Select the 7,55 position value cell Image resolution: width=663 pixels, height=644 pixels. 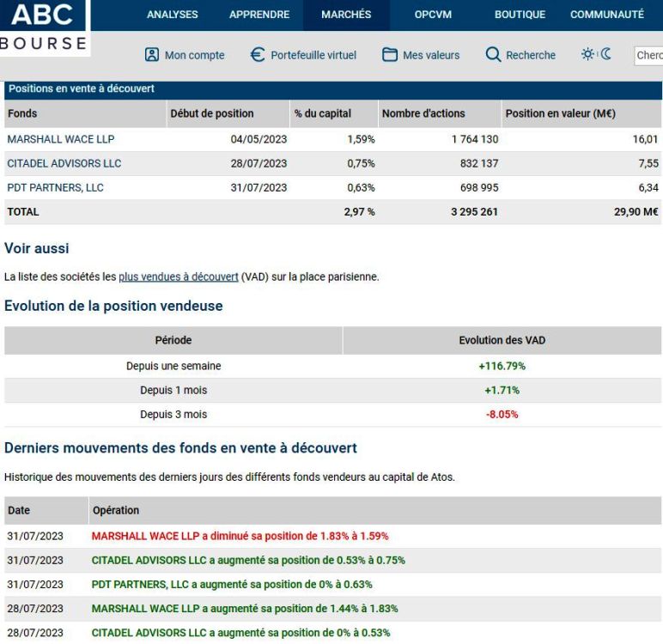coord(648,163)
